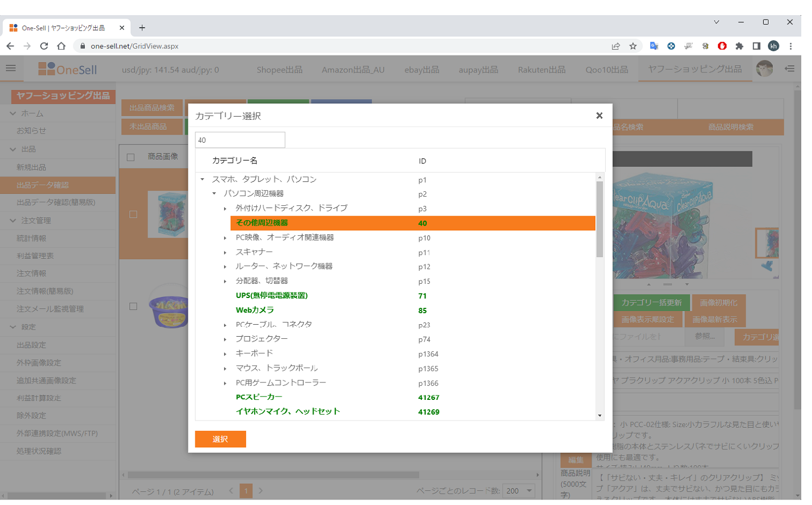This screenshot has width=812, height=505.
Task: Open the records-per-page dropdown showing 200
Action: 519,490
